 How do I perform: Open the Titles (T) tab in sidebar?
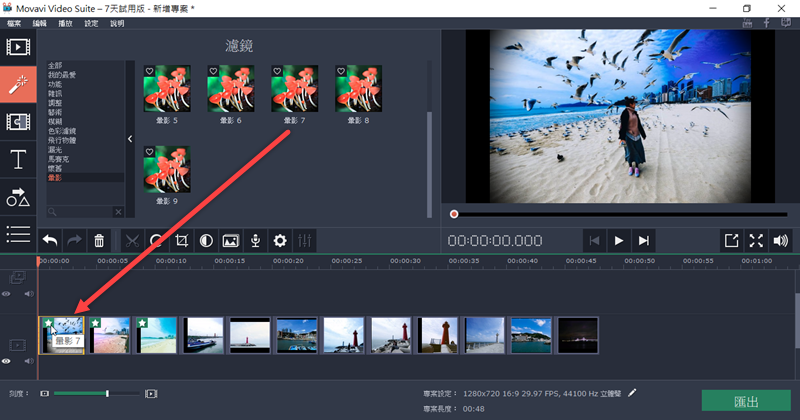(18, 159)
